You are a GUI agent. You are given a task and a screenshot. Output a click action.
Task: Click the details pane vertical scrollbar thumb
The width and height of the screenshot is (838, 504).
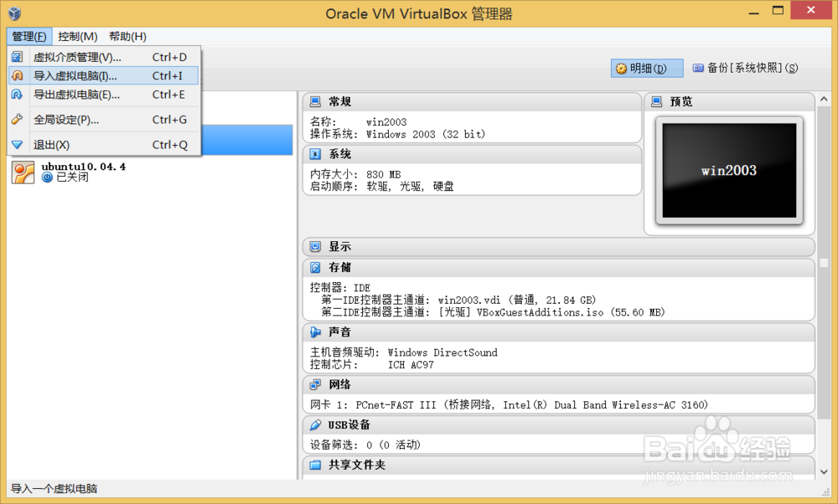pyautogui.click(x=824, y=263)
